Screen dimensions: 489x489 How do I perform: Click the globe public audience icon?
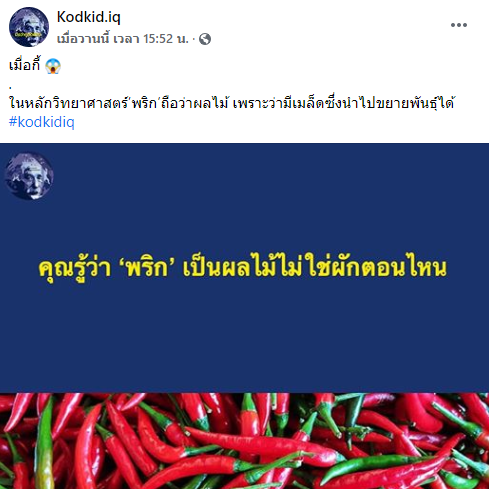click(x=205, y=39)
